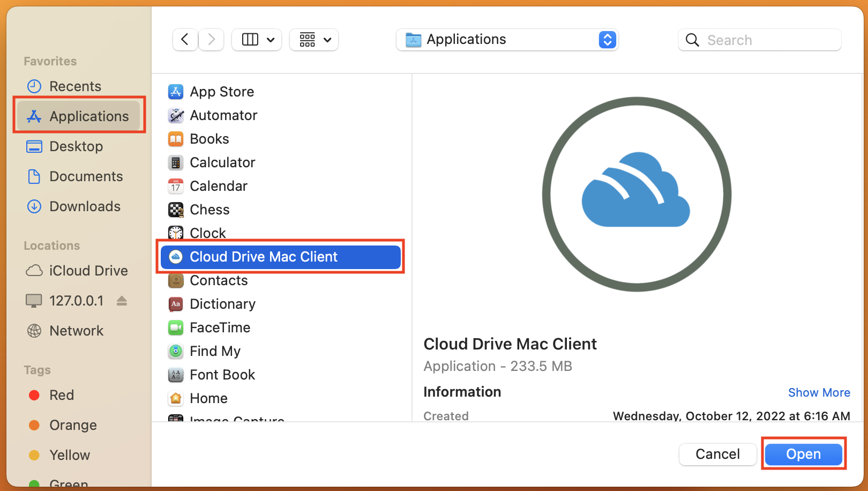868x491 pixels.
Task: Select Documents in the sidebar
Action: point(78,176)
